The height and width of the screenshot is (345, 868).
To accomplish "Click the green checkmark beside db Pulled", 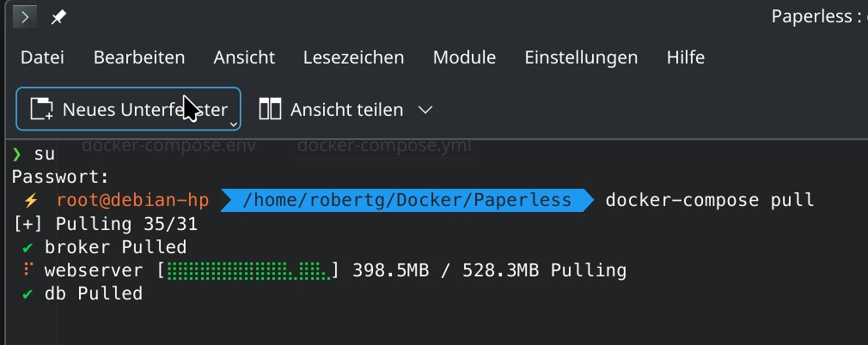I will 28,294.
